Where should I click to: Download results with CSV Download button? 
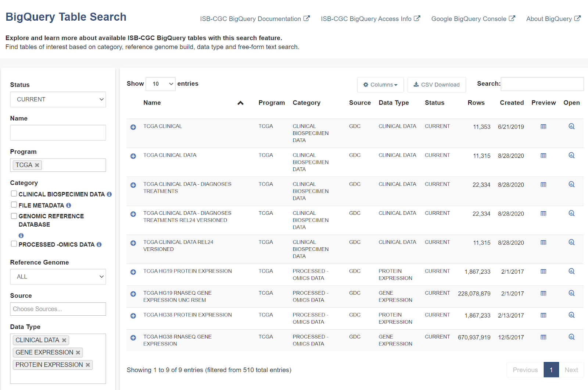437,85
